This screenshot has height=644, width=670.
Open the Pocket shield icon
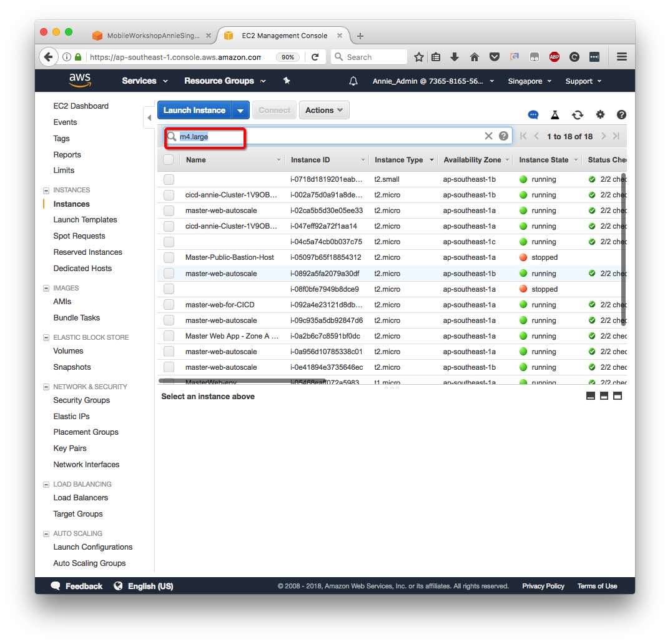click(495, 57)
